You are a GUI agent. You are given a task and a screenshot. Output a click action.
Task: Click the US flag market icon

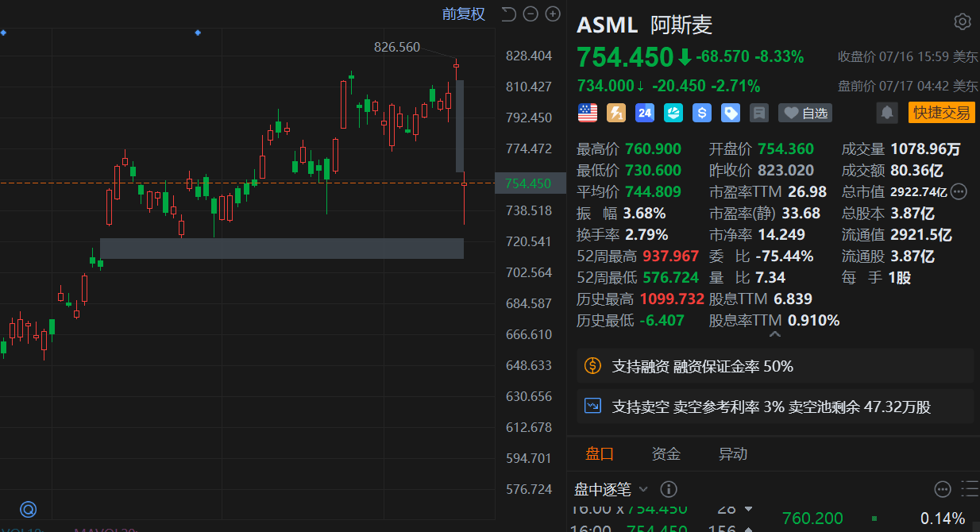[588, 113]
